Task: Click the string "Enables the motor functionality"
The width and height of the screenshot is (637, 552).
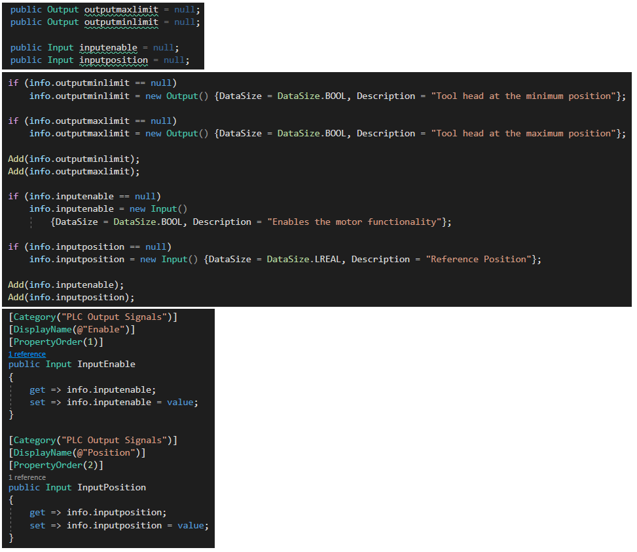Action: pos(354,222)
